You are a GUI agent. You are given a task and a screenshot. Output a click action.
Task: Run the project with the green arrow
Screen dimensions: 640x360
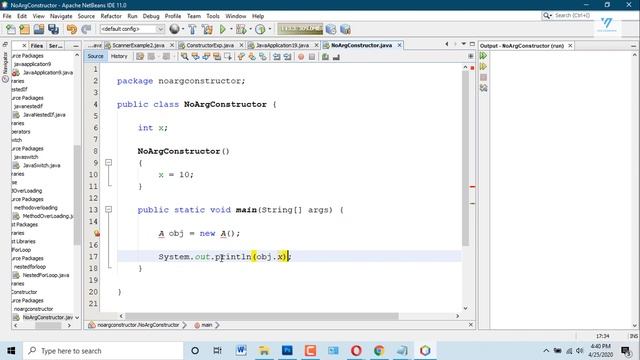click(x=222, y=29)
